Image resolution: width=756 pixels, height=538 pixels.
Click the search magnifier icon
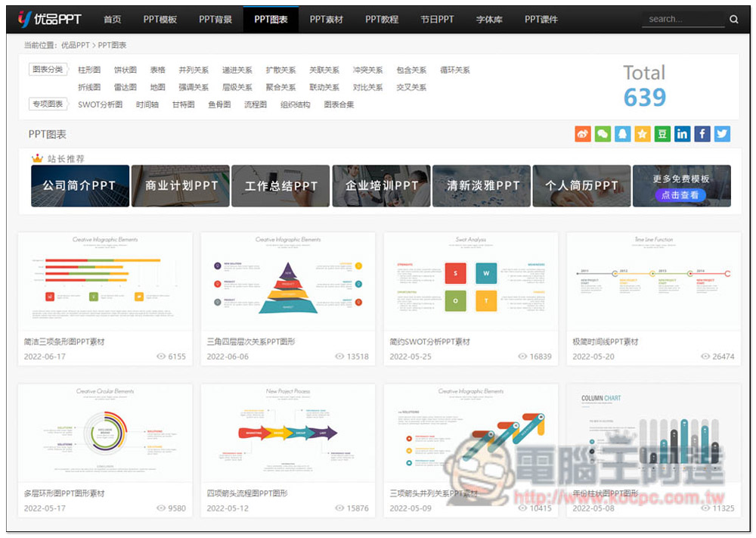(x=734, y=20)
